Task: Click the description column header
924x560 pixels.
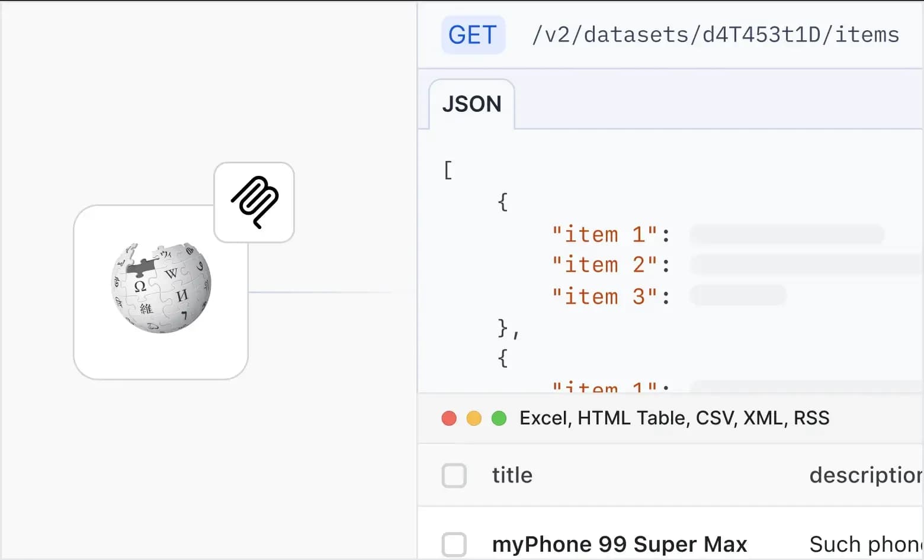Action: tap(865, 475)
